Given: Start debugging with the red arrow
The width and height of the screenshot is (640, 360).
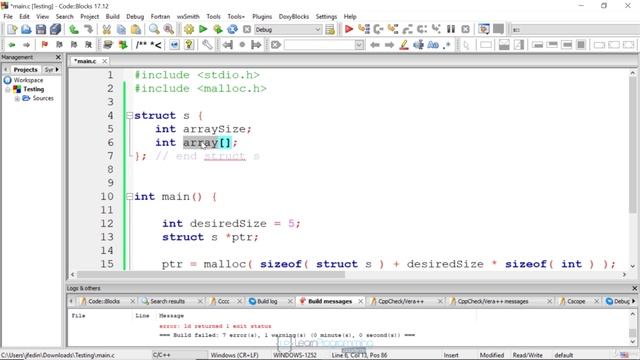Looking at the screenshot, I should pyautogui.click(x=349, y=29).
